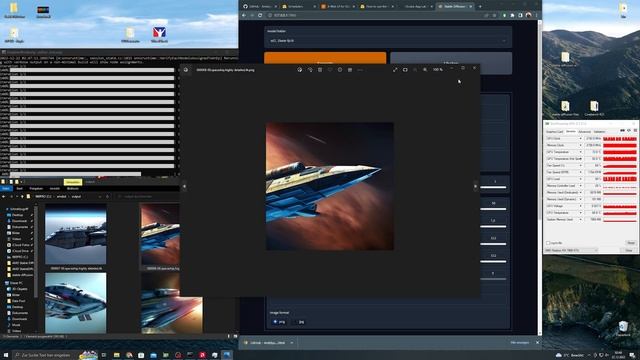Show previous photo with the left arrow
This screenshot has width=640, height=360.
[184, 186]
